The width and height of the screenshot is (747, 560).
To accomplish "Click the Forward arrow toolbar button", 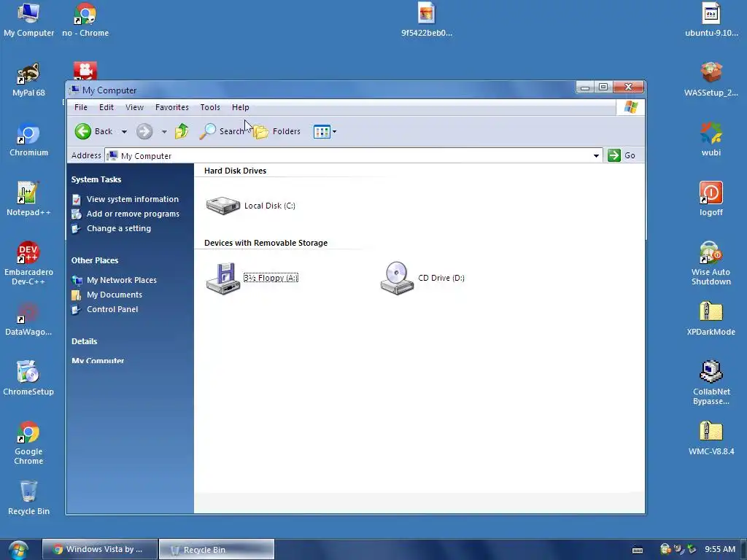I will coord(144,131).
